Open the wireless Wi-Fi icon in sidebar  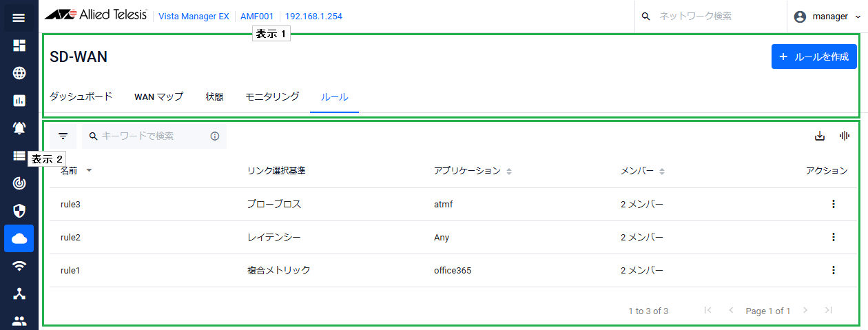point(19,266)
